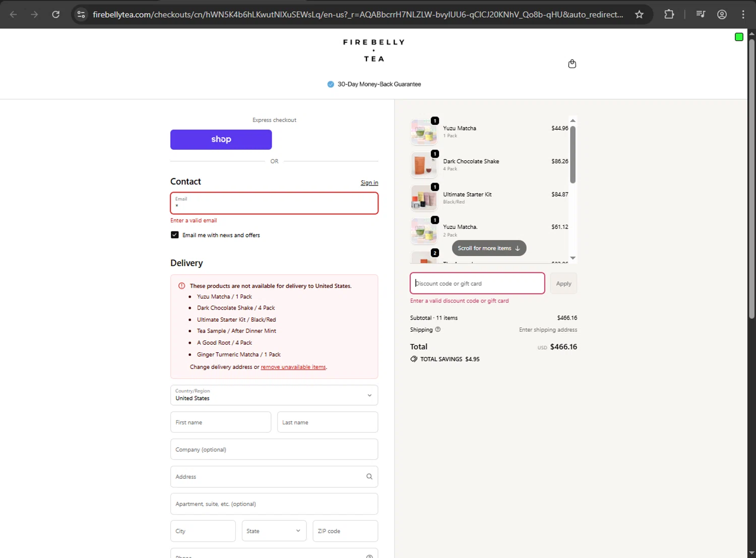The height and width of the screenshot is (558, 756).
Task: Click the browser back arrow
Action: pos(14,14)
